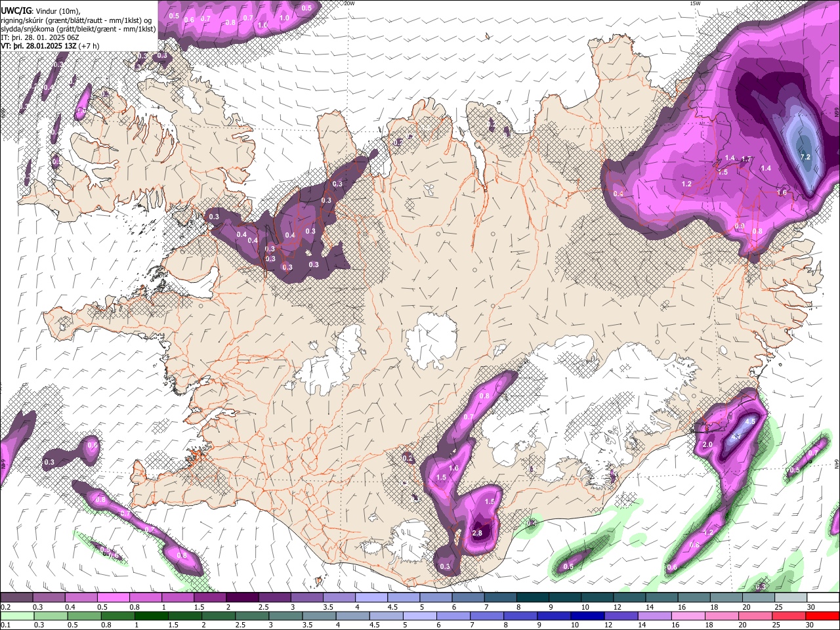Image resolution: width=840 pixels, height=630 pixels.
Task: Click the 15W longitude label
Action: click(696, 3)
